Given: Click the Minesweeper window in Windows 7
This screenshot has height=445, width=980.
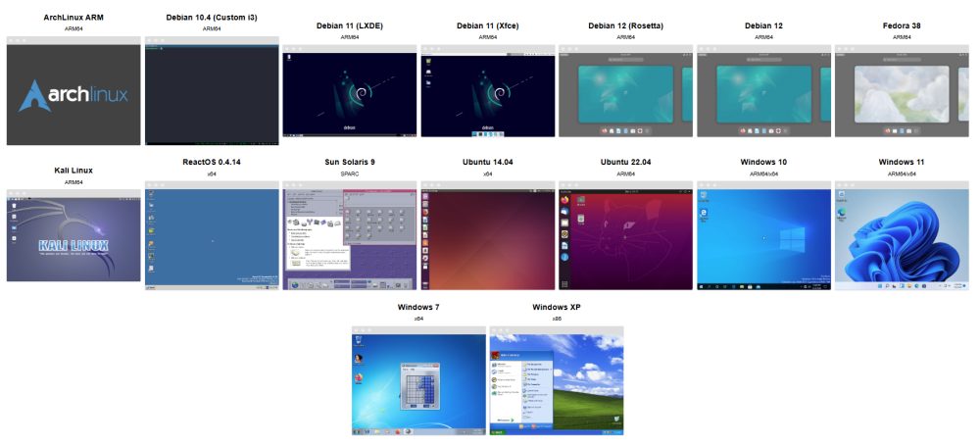Looking at the screenshot, I should tap(418, 387).
